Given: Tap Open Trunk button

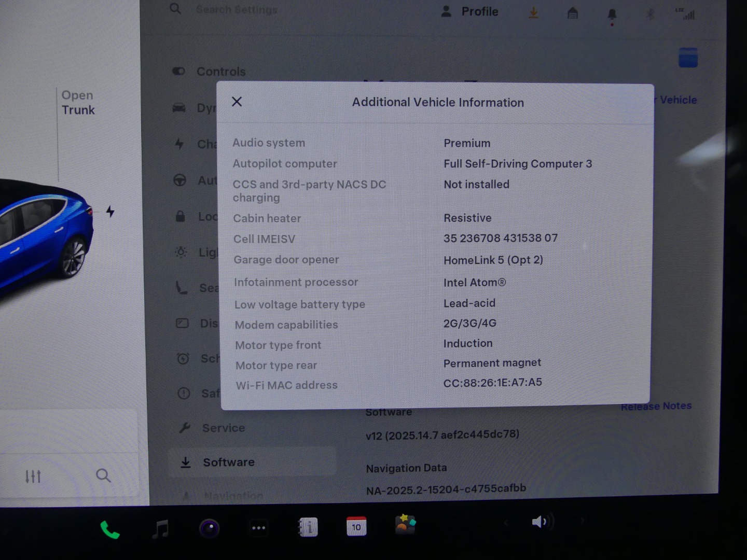Looking at the screenshot, I should pos(78,103).
